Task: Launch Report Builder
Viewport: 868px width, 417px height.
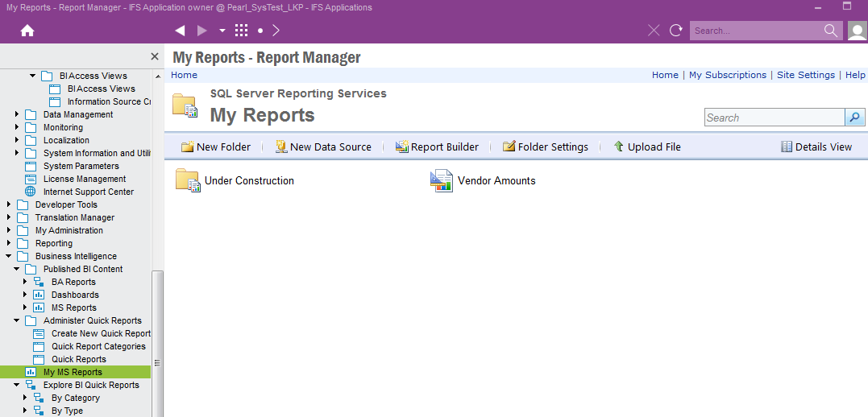Action: 437,147
